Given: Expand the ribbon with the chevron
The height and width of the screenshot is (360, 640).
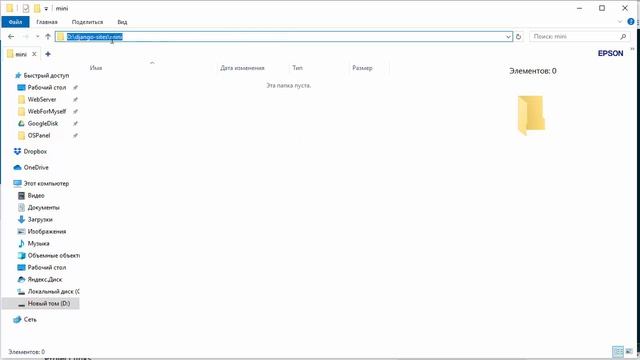Looking at the screenshot, I should 620,22.
